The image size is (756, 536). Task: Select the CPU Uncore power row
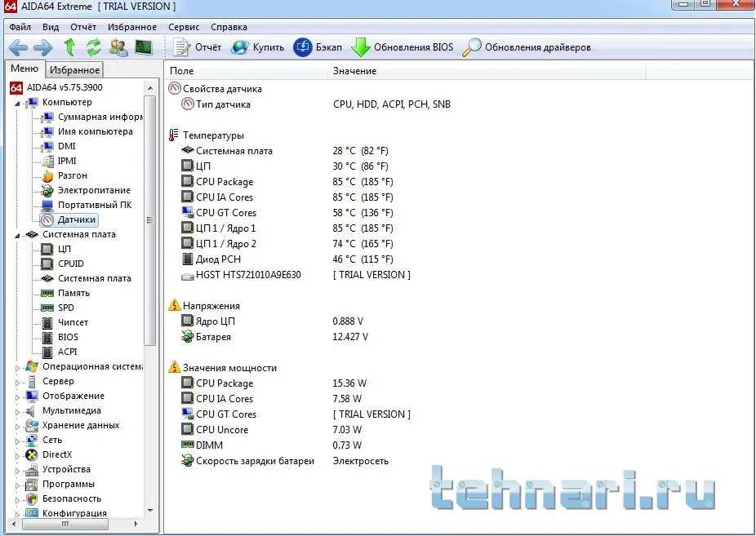click(x=271, y=430)
